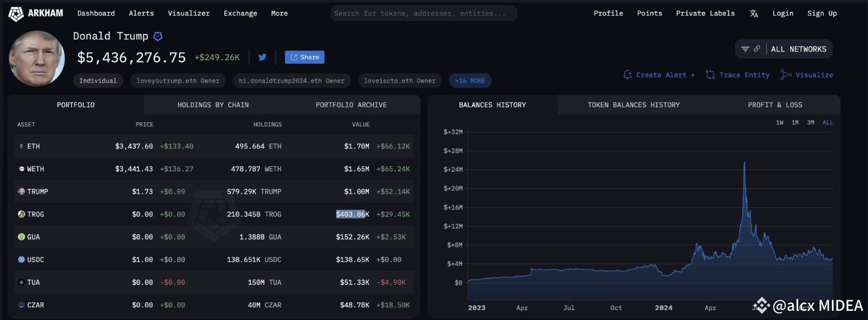
Task: Click the USDC token icon
Action: click(21, 259)
